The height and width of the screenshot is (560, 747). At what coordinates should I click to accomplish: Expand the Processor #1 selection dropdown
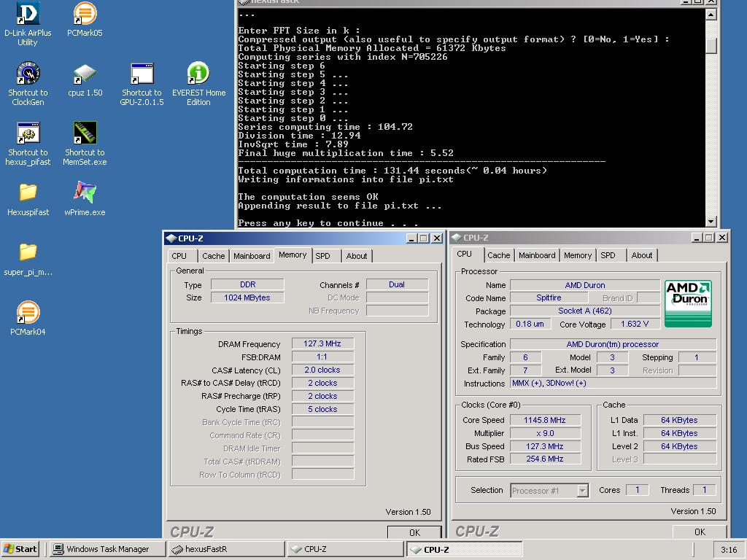(582, 491)
